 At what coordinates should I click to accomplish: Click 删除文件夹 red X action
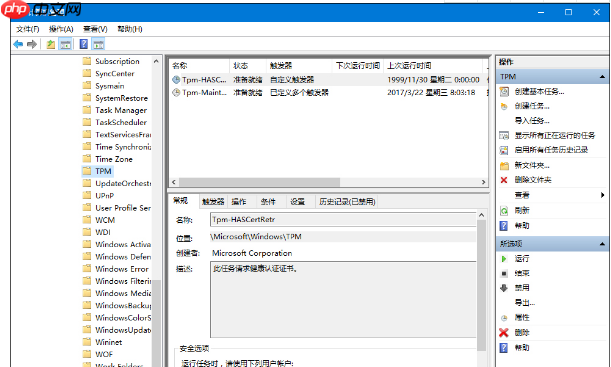coord(533,180)
